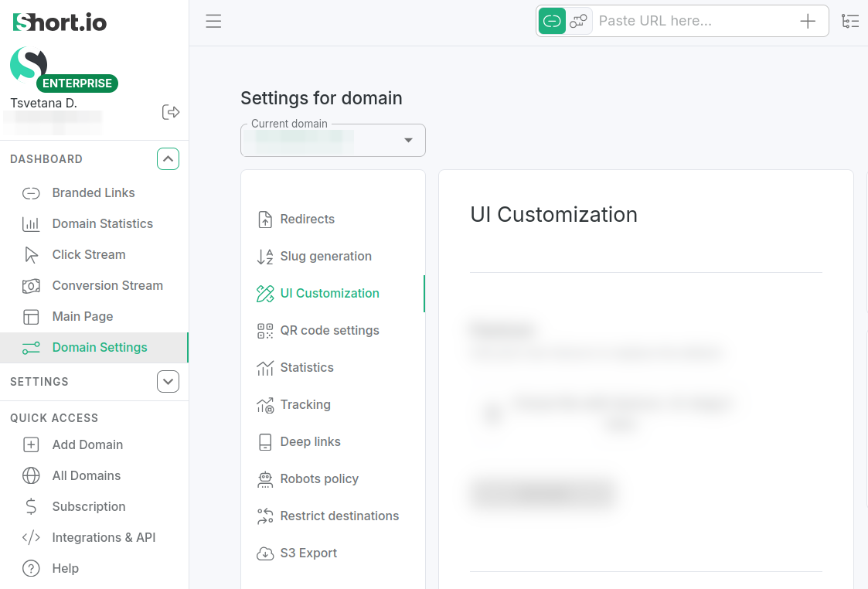Viewport: 868px width, 589px height.
Task: Click the logout icon beside username
Action: [x=171, y=112]
